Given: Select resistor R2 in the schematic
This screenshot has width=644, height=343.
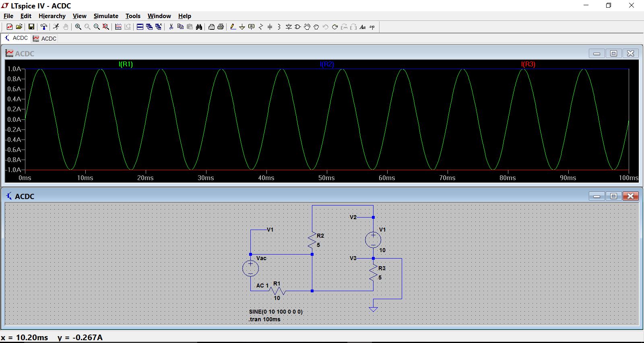Looking at the screenshot, I should click(312, 240).
